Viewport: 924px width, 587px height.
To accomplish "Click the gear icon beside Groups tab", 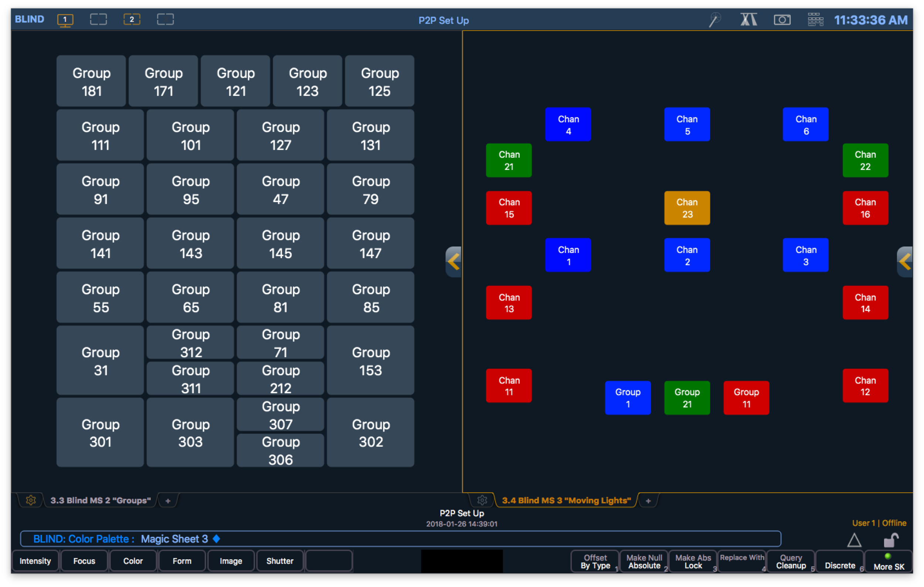I will [31, 500].
